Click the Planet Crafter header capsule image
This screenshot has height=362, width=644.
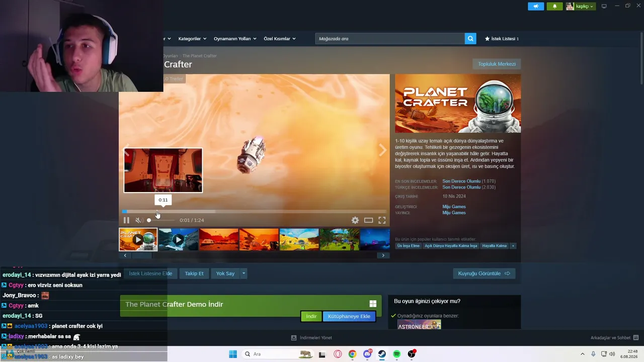[458, 104]
